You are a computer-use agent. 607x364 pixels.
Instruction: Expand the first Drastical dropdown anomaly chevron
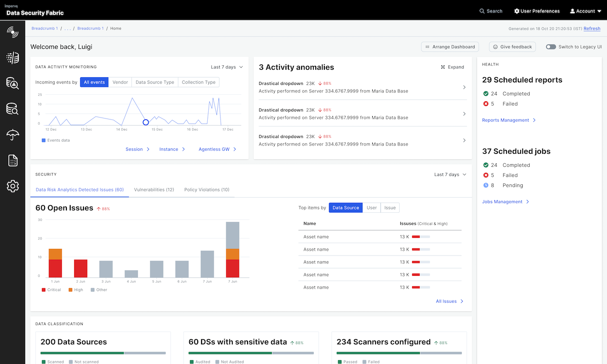tap(464, 87)
